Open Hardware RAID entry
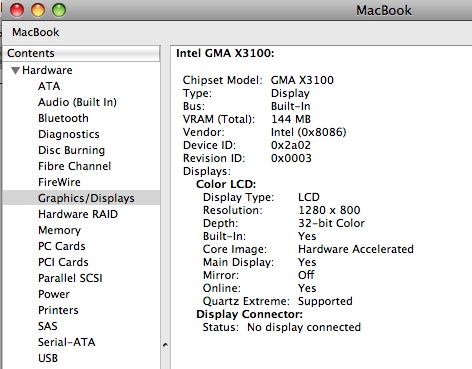This screenshot has width=472, height=369. [78, 214]
